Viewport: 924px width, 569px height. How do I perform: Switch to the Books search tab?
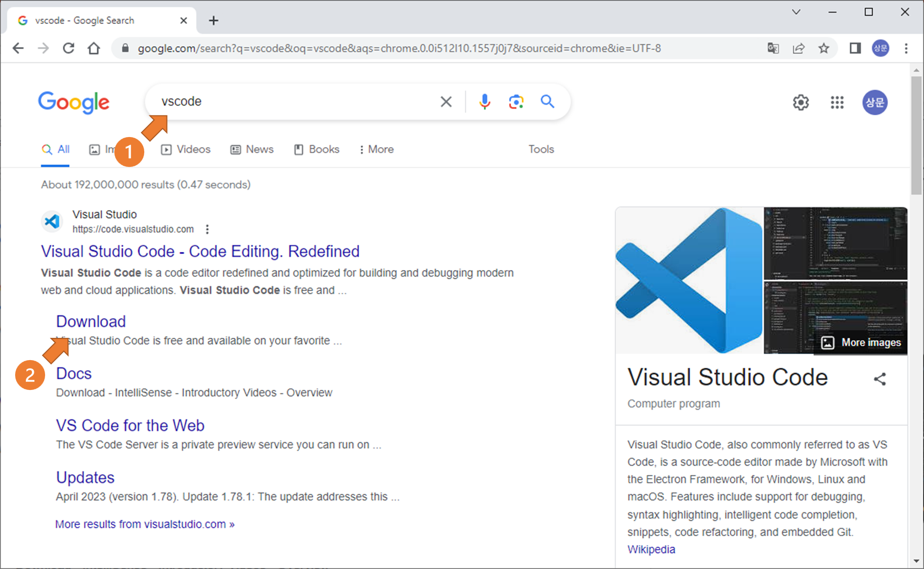click(x=317, y=150)
